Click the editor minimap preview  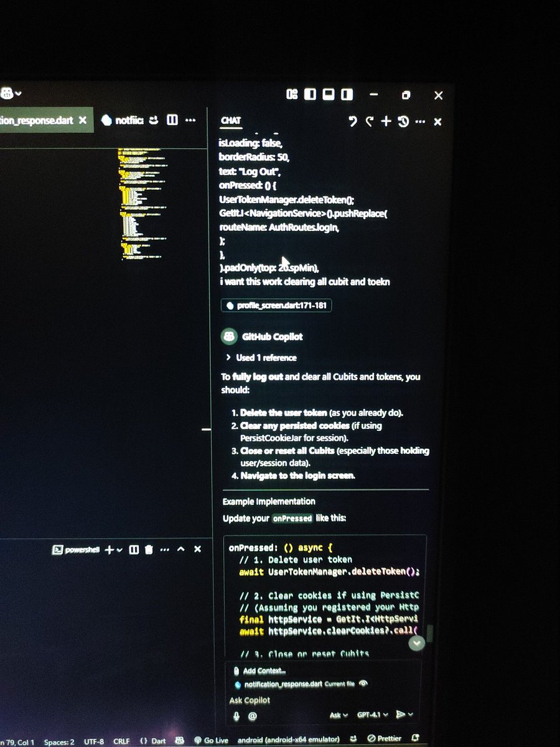pos(143,204)
